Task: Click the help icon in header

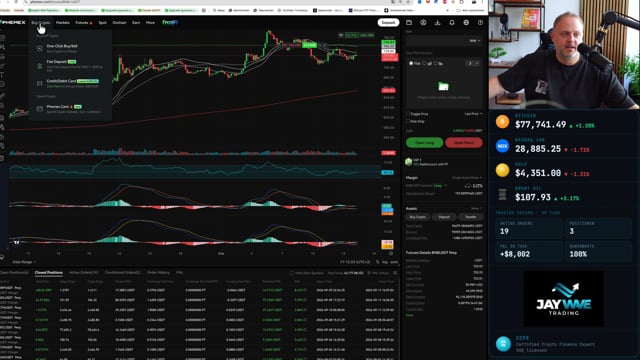Action: (480, 22)
